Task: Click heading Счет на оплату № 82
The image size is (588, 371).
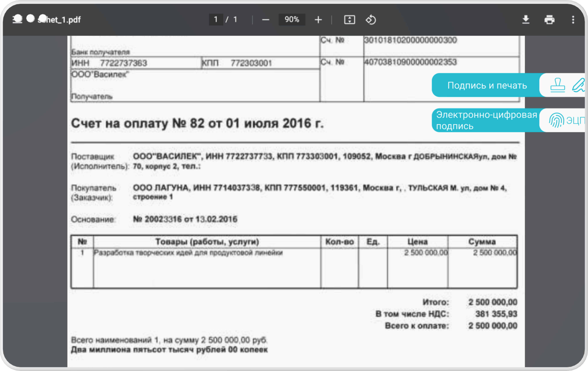Action: point(197,123)
